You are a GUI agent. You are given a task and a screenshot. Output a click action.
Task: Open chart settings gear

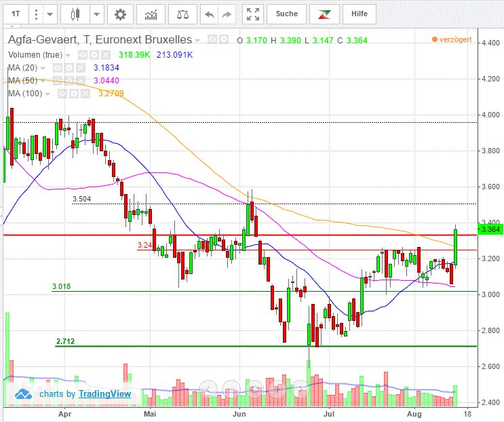[x=120, y=14]
